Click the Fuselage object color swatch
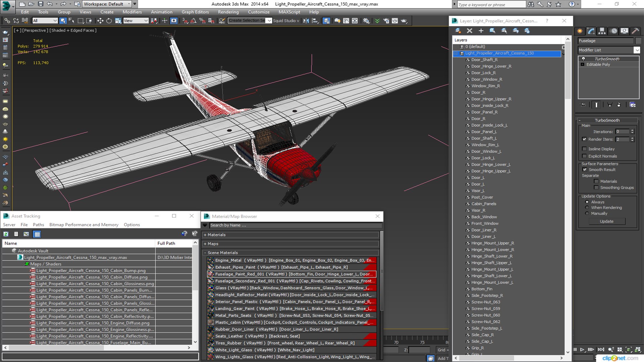 pos(638,41)
